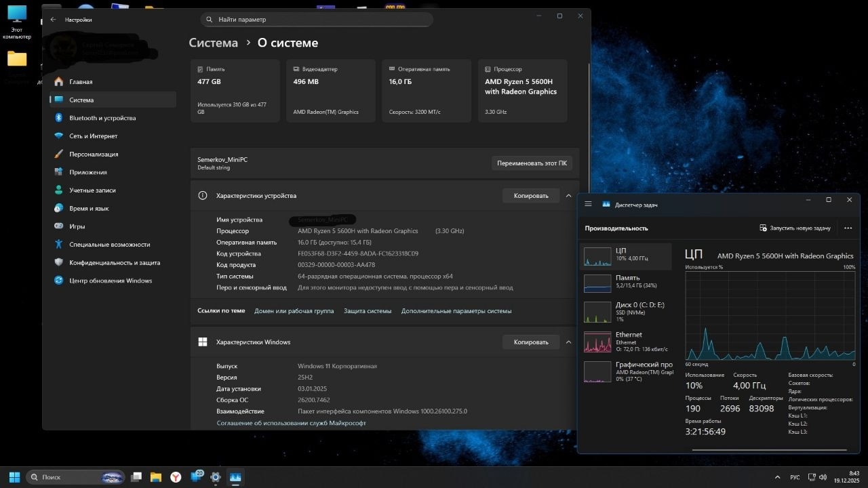Click the 'Найти параметр' search field
Viewport: 868px width, 488px height.
(x=317, y=20)
